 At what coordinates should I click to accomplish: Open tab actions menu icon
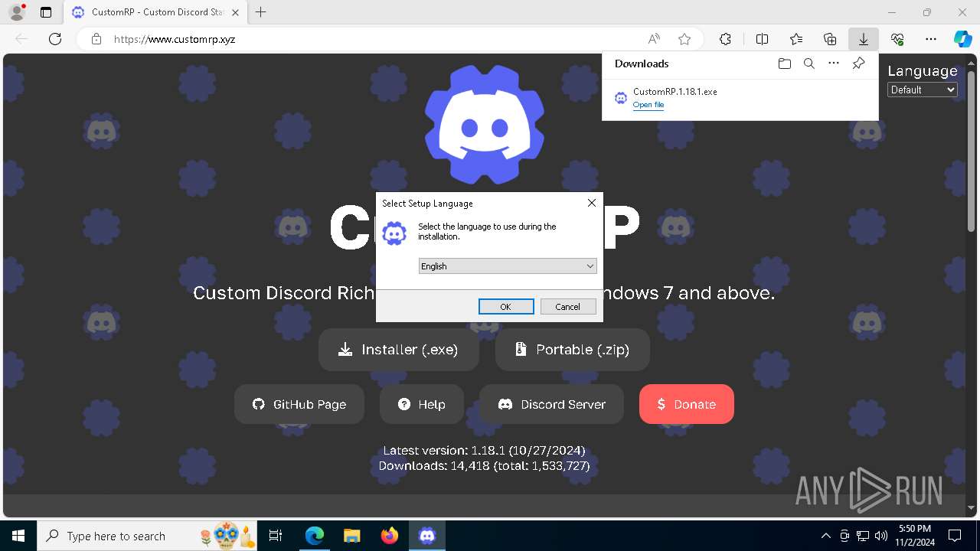pos(46,12)
